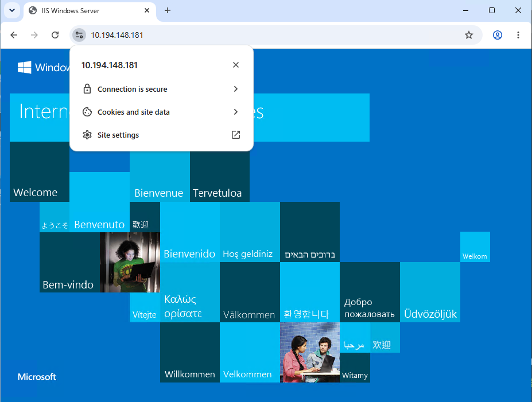Viewport: 532px width, 402px height.
Task: Click the site information icon in address bar
Action: coord(79,35)
